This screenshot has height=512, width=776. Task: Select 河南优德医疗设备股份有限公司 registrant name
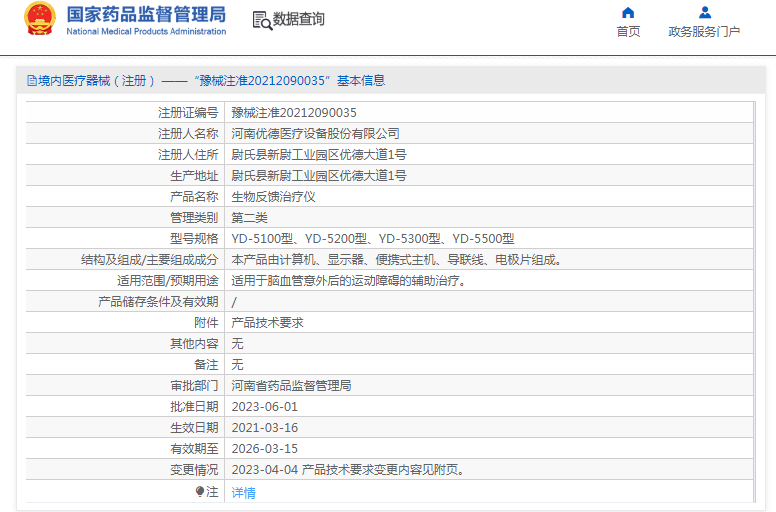click(x=315, y=134)
